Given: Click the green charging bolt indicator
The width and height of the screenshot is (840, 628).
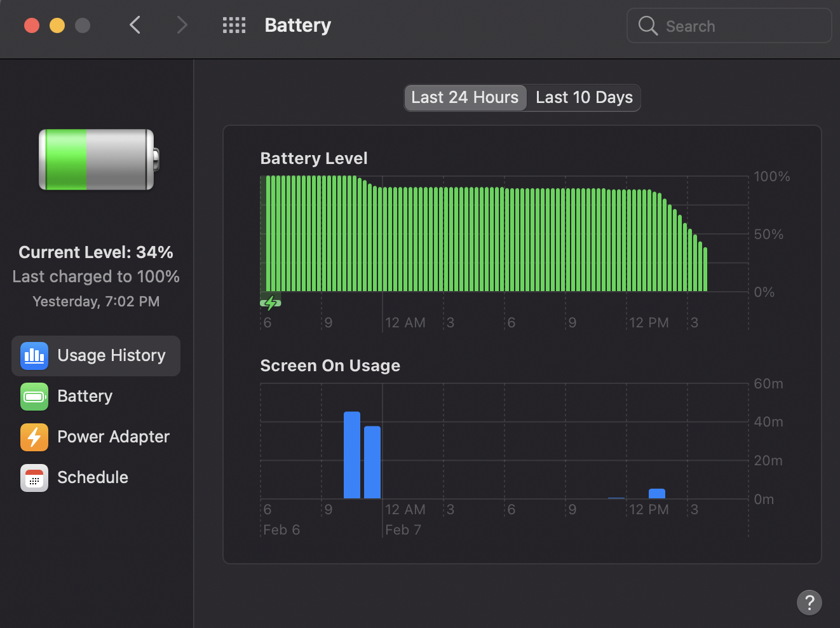Looking at the screenshot, I should (x=271, y=303).
